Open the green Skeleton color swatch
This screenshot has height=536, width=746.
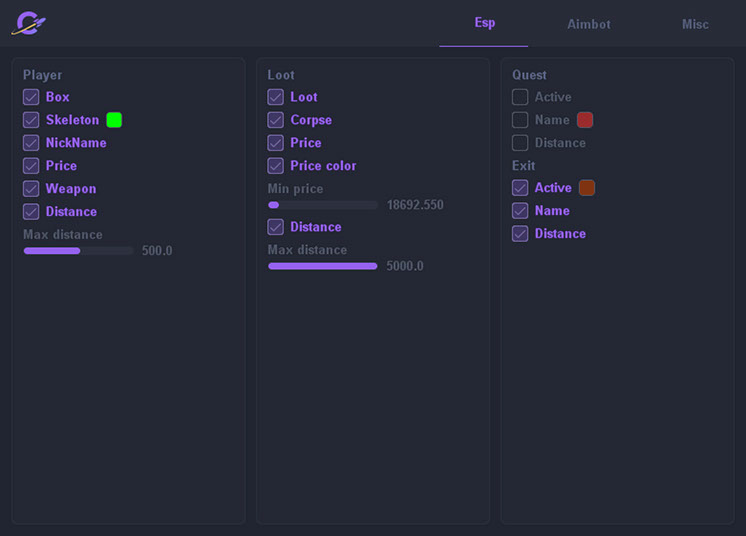pyautogui.click(x=114, y=120)
